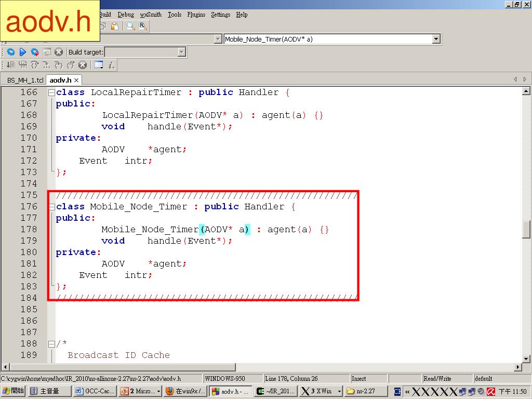This screenshot has width=532, height=399.
Task: Open the Tools menu
Action: [175, 15]
